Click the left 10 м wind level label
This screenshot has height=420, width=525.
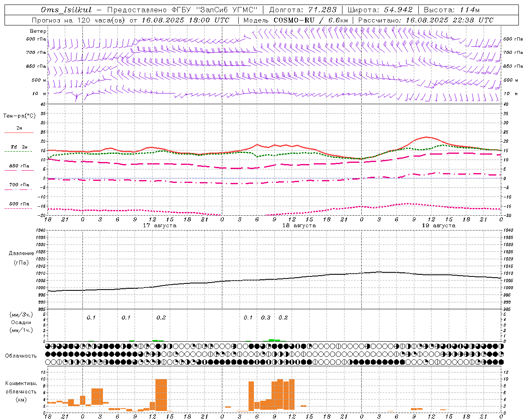(x=39, y=94)
